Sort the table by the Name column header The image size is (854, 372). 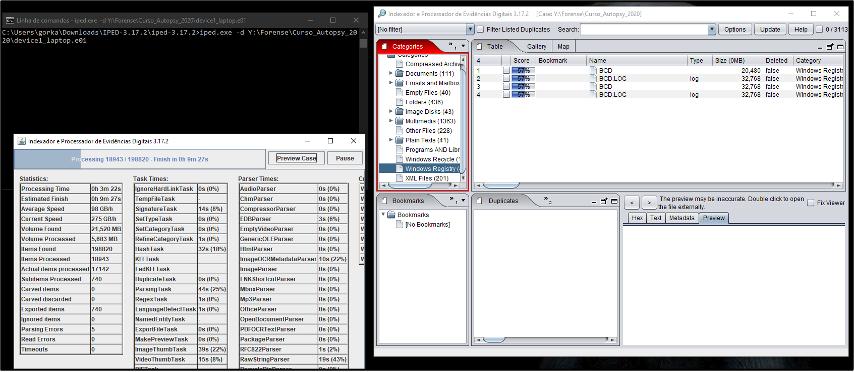click(637, 60)
